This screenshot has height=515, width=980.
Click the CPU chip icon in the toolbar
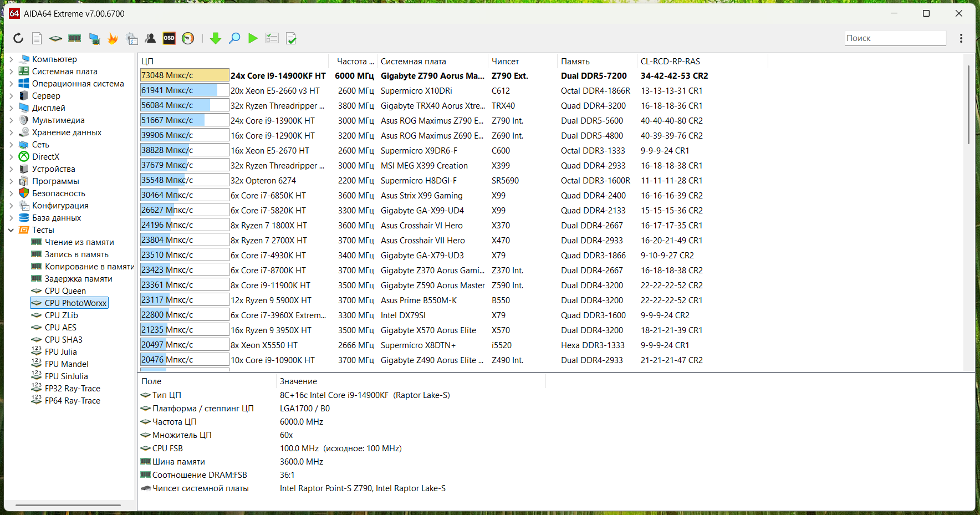(x=55, y=38)
